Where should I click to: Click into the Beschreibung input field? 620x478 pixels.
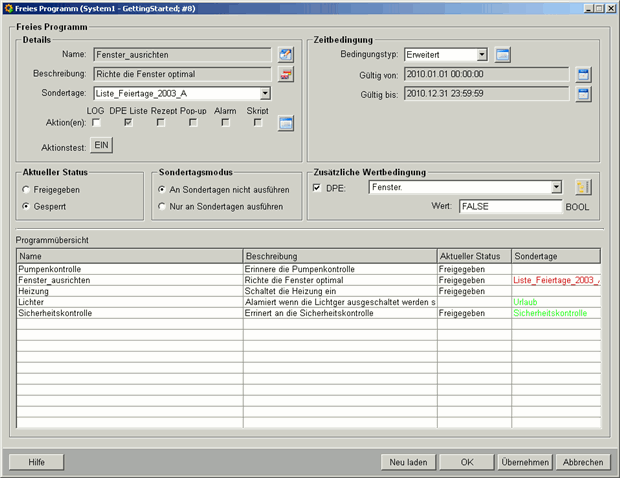point(182,74)
